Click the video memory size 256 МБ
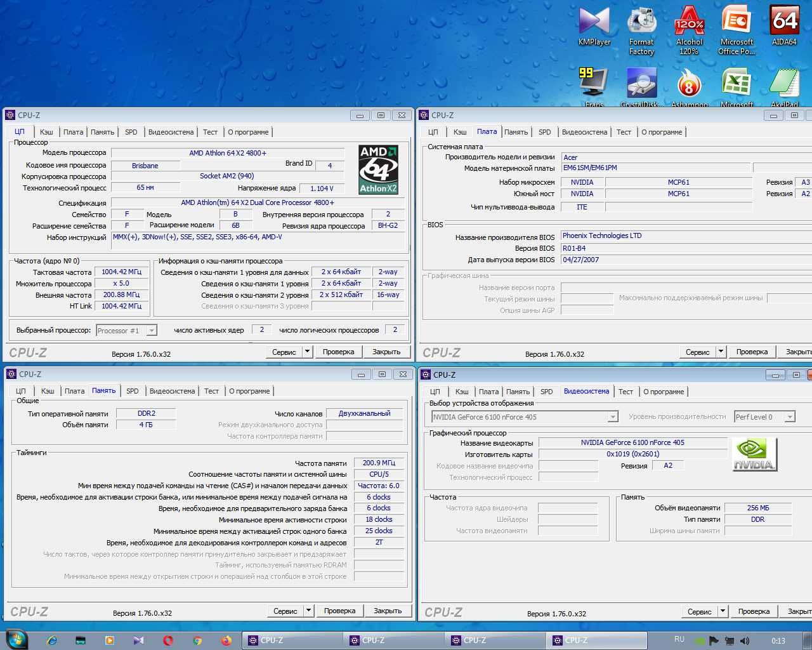This screenshot has width=812, height=650. [x=758, y=508]
